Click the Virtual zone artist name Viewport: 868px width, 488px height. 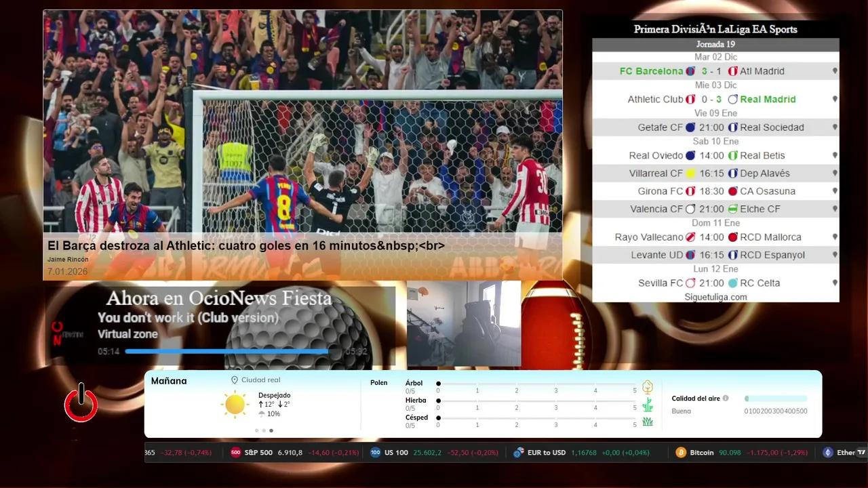[127, 334]
